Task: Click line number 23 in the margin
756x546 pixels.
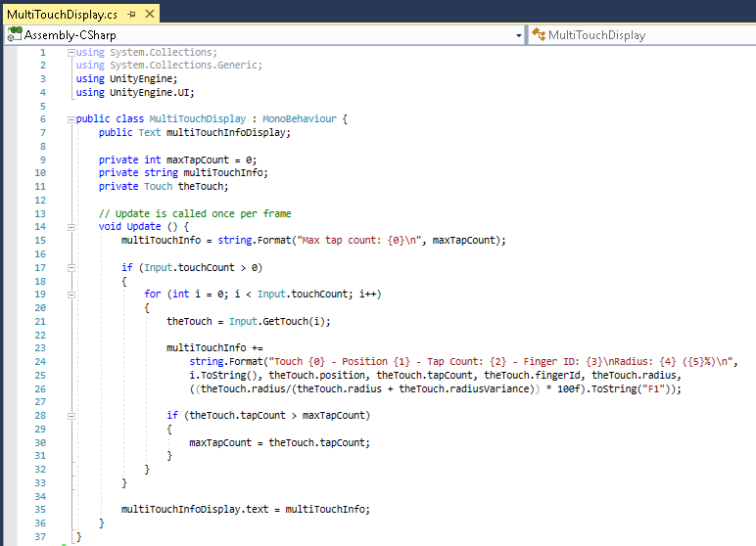Action: coord(39,346)
